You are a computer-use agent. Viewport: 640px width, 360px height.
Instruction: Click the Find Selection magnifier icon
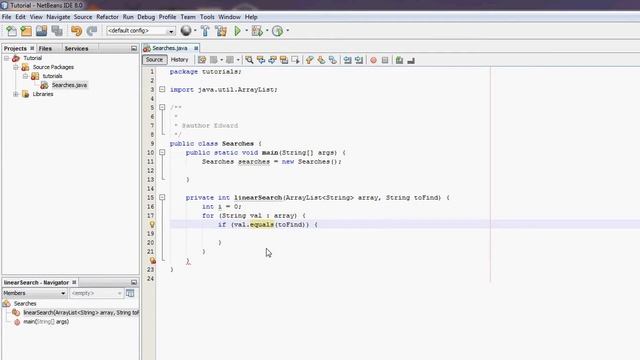click(x=249, y=60)
